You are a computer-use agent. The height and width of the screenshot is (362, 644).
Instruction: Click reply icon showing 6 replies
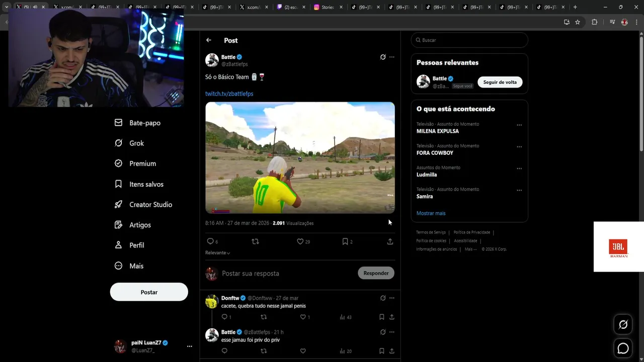212,241
